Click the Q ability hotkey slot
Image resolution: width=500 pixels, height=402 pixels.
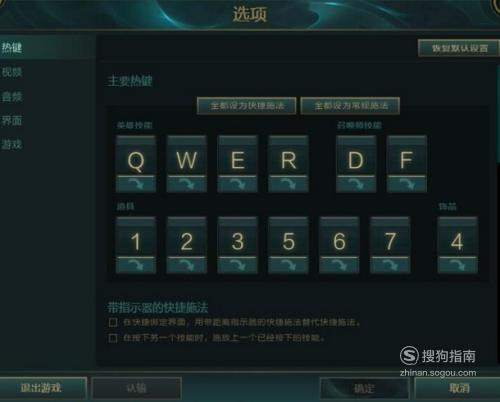coord(136,156)
